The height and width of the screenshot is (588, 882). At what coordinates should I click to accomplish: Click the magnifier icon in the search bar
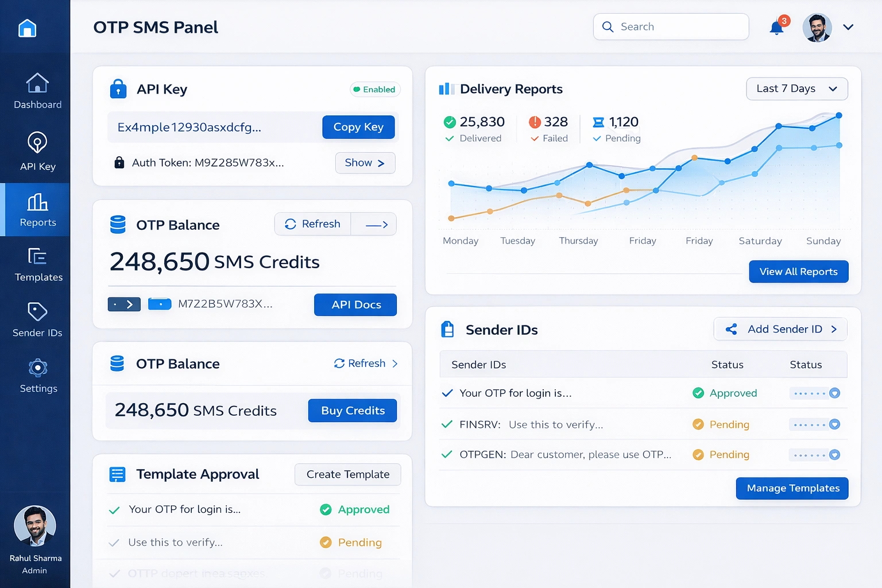[x=608, y=26]
